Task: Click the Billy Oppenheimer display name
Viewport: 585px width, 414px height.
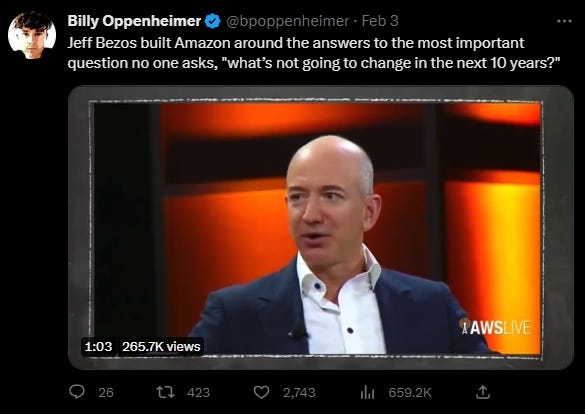Action: pyautogui.click(x=134, y=21)
